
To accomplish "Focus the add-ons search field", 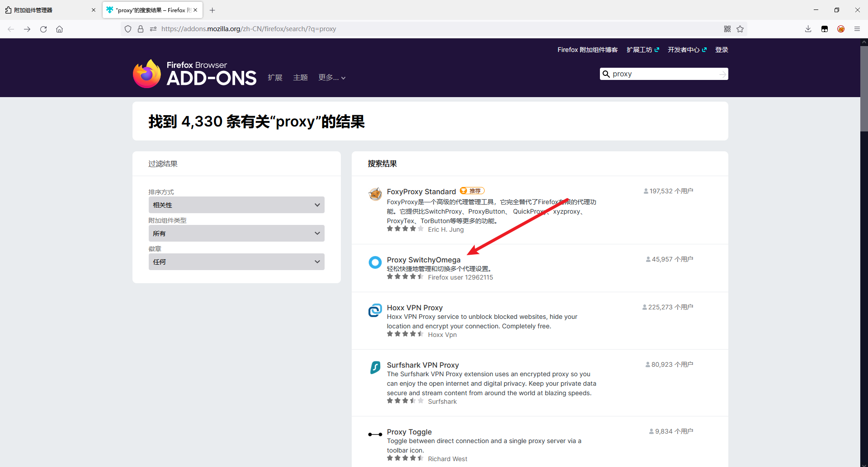I will coord(664,74).
